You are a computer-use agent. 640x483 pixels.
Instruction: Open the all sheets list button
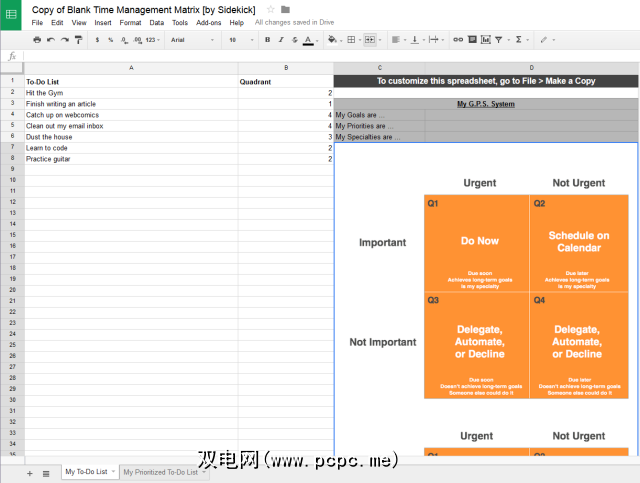point(45,472)
